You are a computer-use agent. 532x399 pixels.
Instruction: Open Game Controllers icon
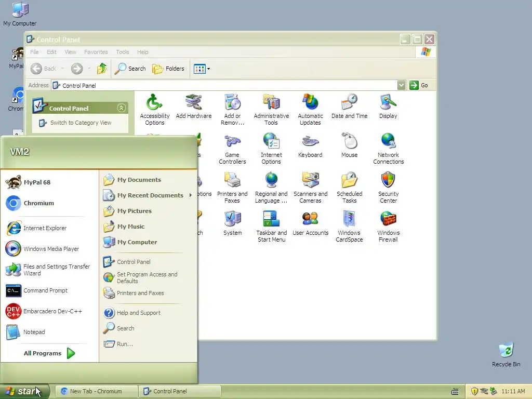click(x=232, y=149)
